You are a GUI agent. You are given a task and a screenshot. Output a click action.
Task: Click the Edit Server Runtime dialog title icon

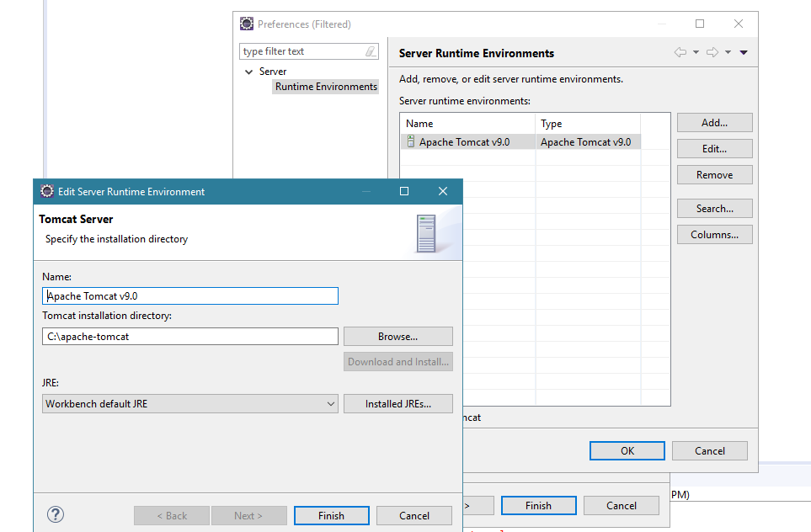(47, 191)
